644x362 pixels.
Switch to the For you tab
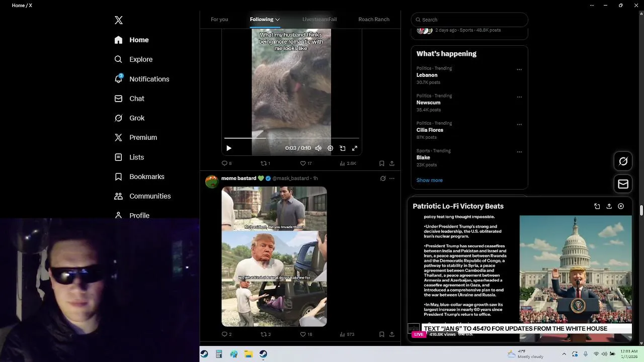click(x=219, y=19)
